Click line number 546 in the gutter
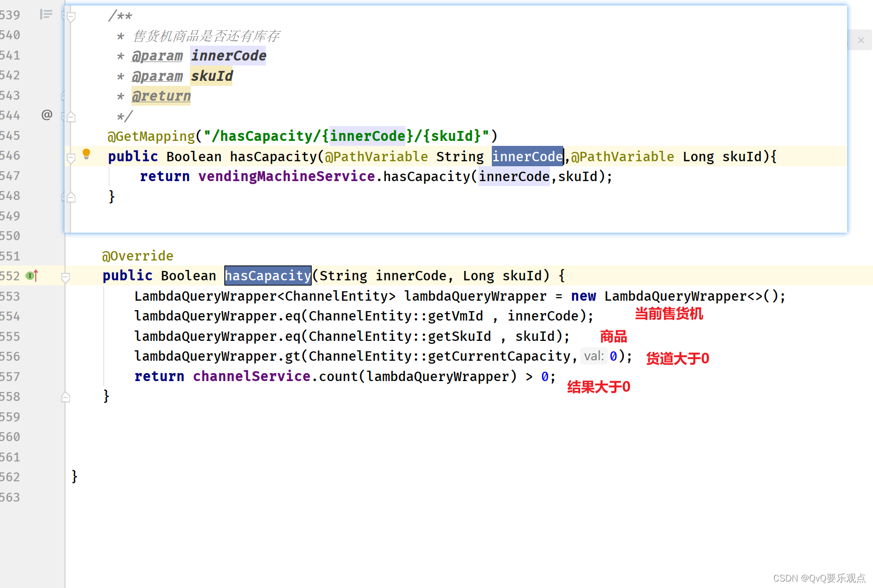The width and height of the screenshot is (873, 588). point(10,156)
